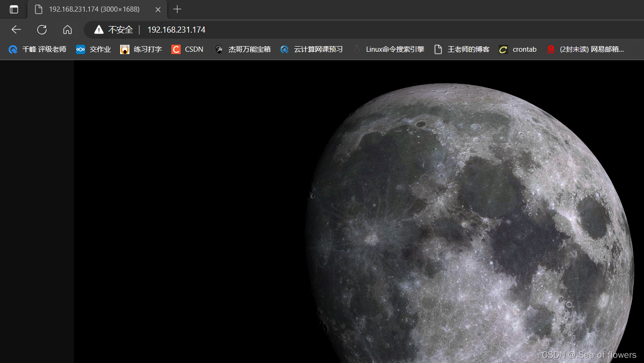Image resolution: width=644 pixels, height=363 pixels.
Task: Click the blue 交作业 favicon
Action: pyautogui.click(x=81, y=49)
